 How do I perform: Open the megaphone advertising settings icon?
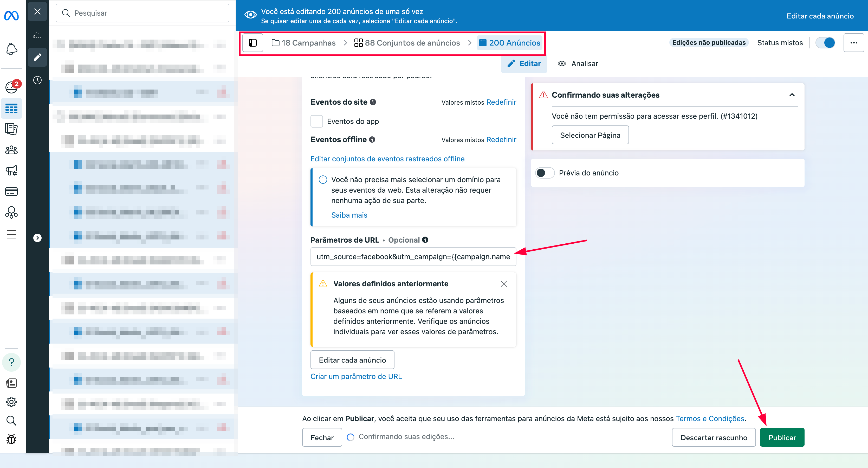[x=11, y=170]
